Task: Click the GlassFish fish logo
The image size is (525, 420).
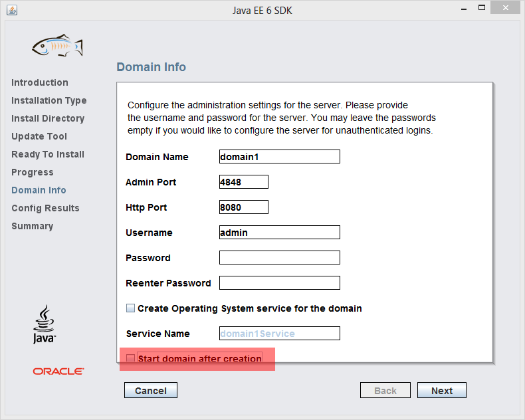Action: point(57,45)
